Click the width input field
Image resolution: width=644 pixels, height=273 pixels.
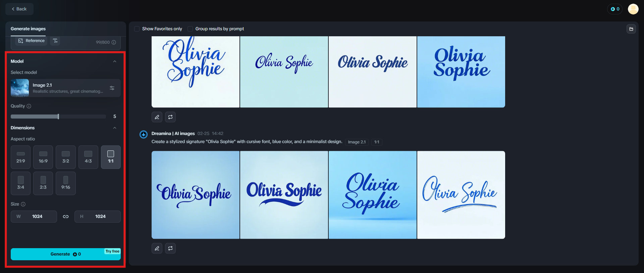pos(34,217)
